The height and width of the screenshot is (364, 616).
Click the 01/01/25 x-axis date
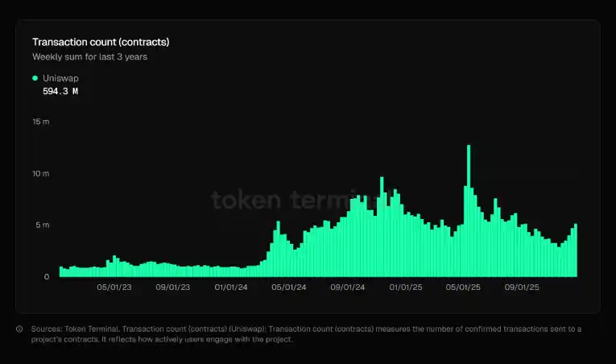[x=406, y=287]
